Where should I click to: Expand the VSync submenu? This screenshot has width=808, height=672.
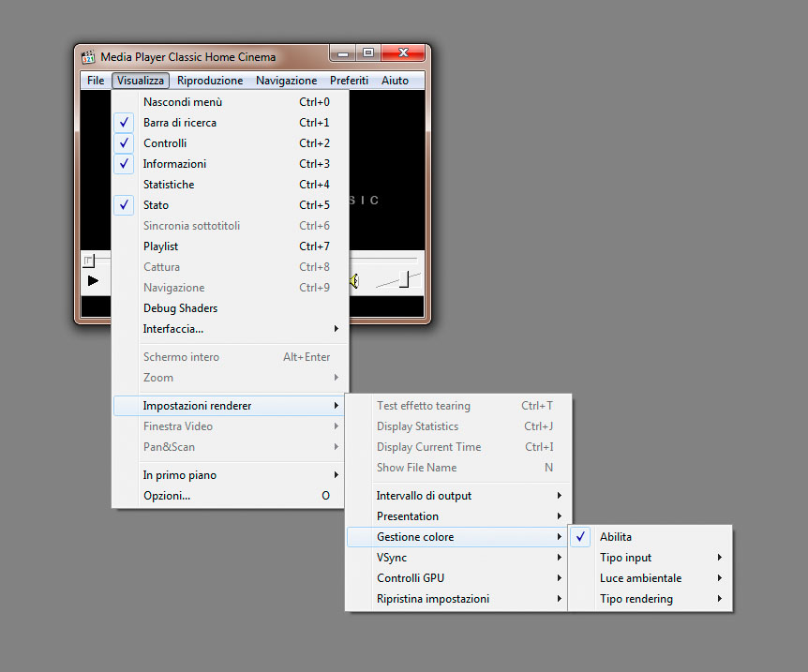(x=457, y=558)
